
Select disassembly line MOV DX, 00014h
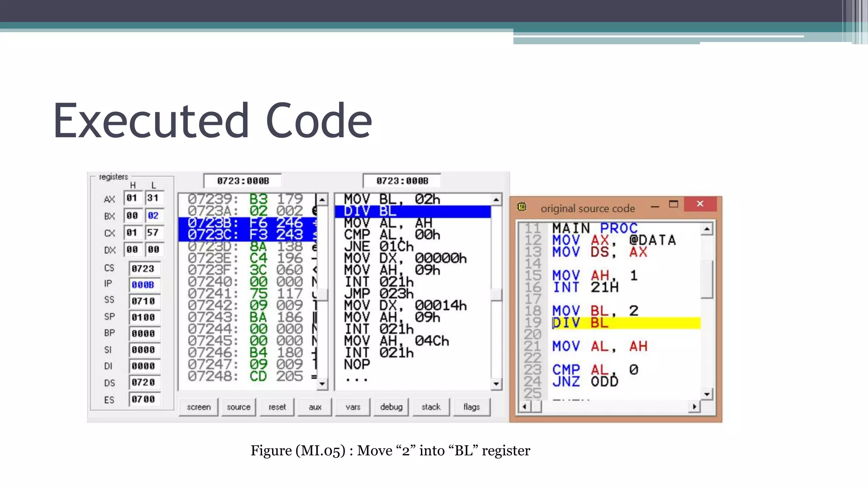point(412,305)
